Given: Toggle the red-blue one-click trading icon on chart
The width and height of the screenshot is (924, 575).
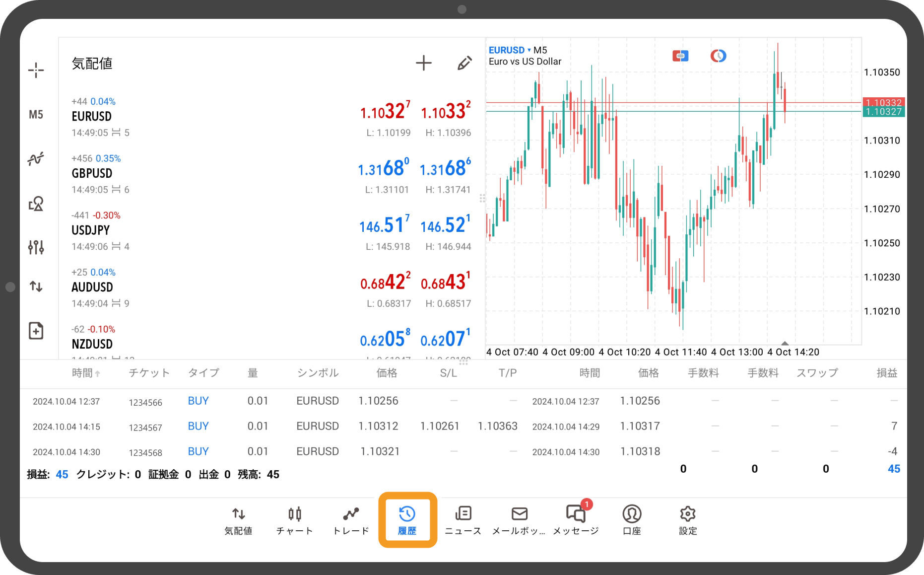Looking at the screenshot, I should 680,56.
